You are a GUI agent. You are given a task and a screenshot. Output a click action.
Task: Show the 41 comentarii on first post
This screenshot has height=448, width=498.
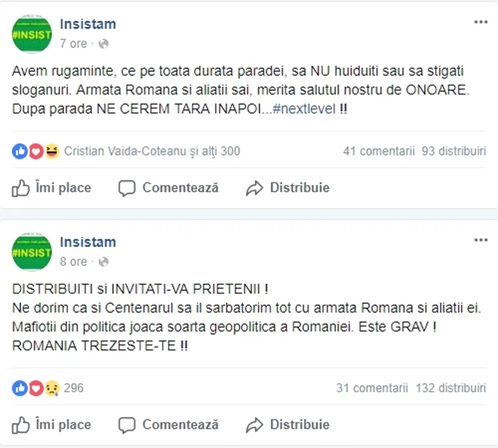[x=379, y=151]
